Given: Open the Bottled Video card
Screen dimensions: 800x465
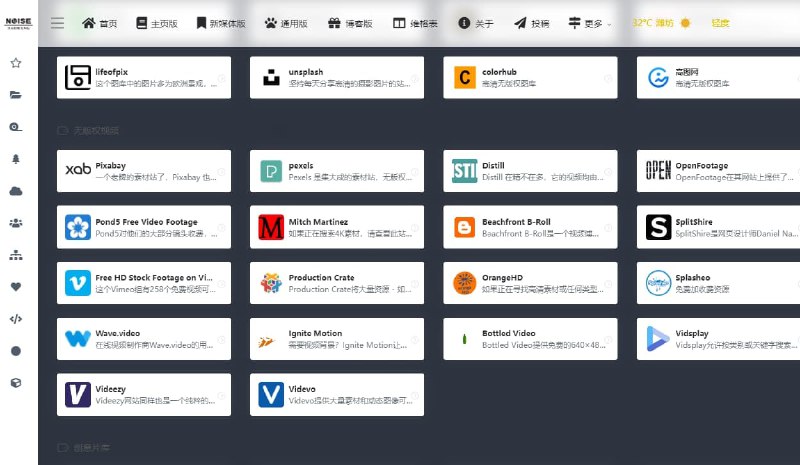Looking at the screenshot, I should pyautogui.click(x=530, y=339).
